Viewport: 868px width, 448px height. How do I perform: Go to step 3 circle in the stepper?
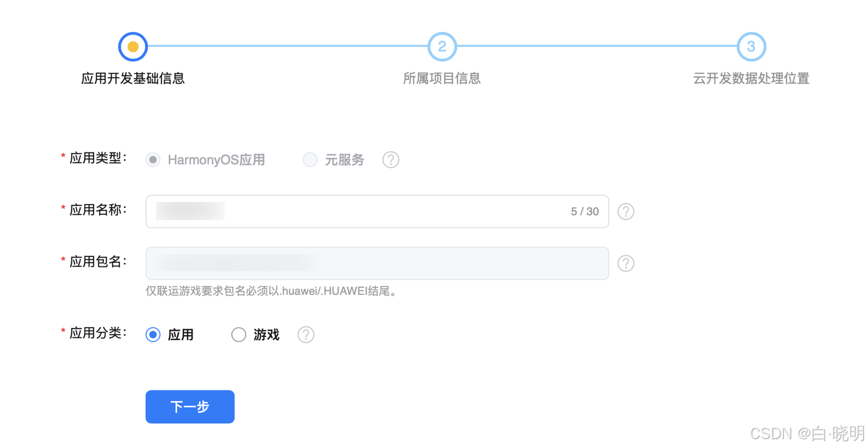(x=751, y=47)
